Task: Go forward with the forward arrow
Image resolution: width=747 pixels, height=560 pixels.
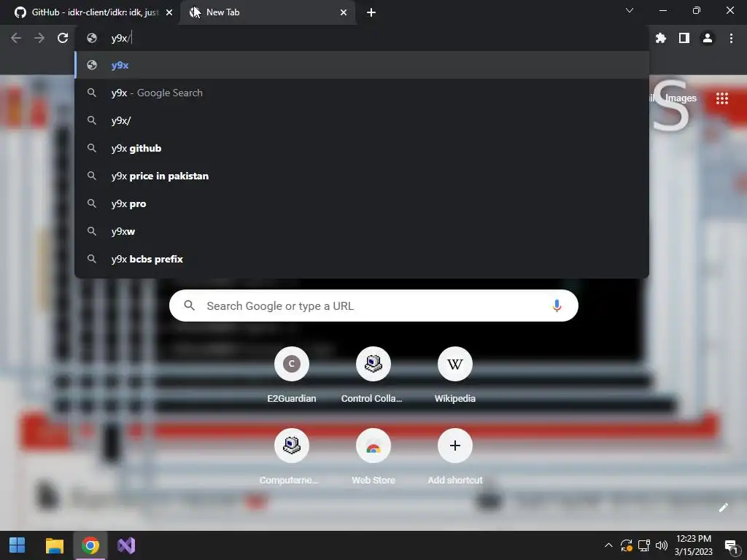Action: click(x=39, y=38)
